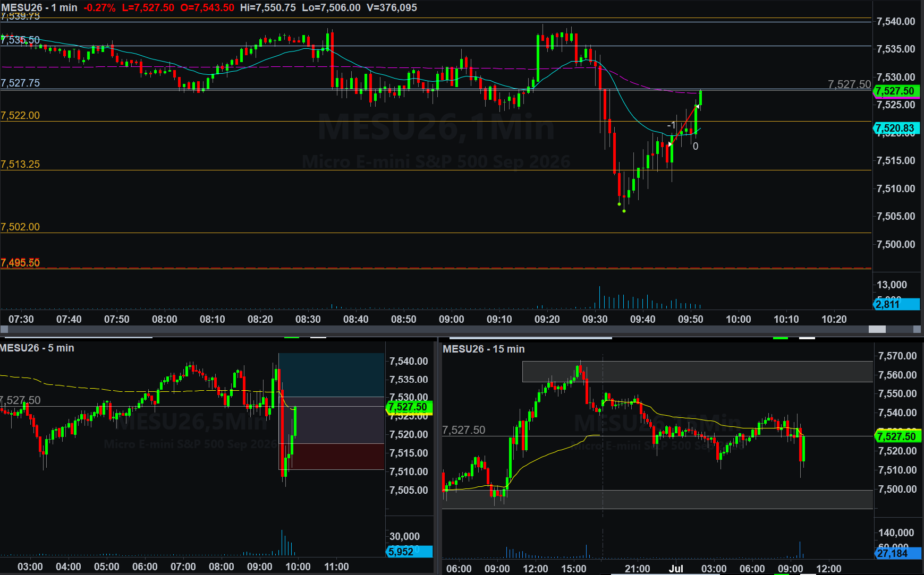Select the 'MESU26 - 1 min' chart title
This screenshot has width=924, height=575.
click(39, 7)
